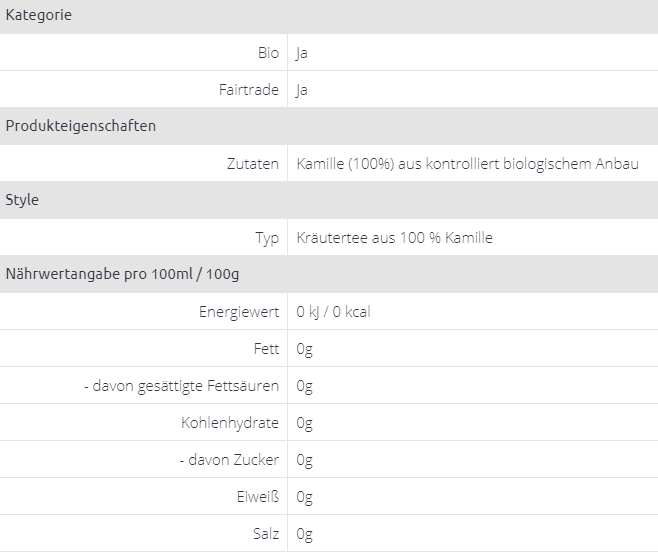Click the Style section header
Image resolution: width=658 pixels, height=552 pixels.
[22, 200]
